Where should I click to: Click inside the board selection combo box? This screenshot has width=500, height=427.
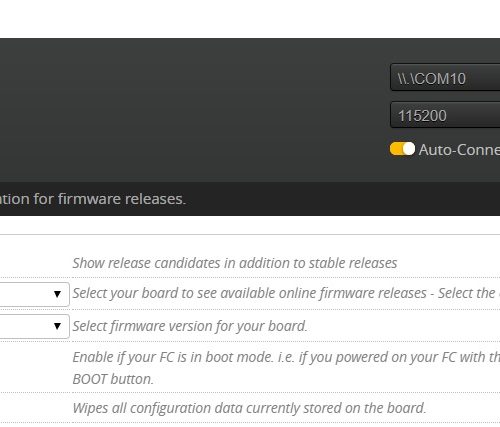35,294
